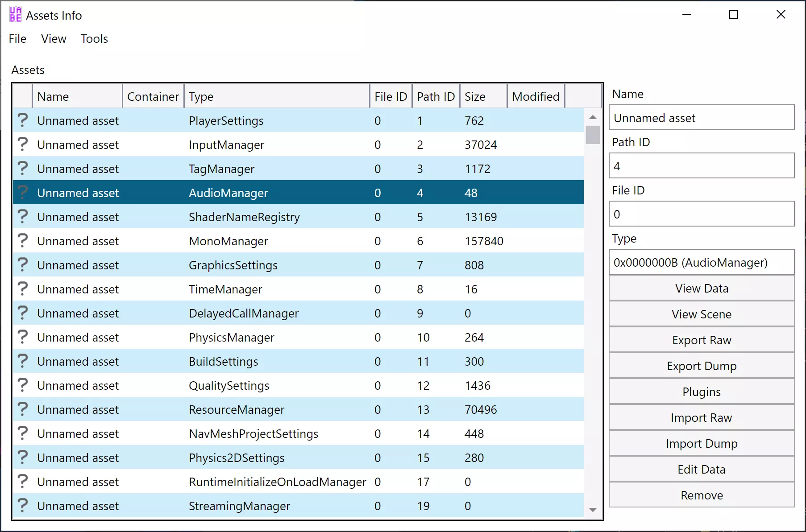Click the question mark icon beside MonoManager
This screenshot has width=806, height=532.
click(23, 241)
